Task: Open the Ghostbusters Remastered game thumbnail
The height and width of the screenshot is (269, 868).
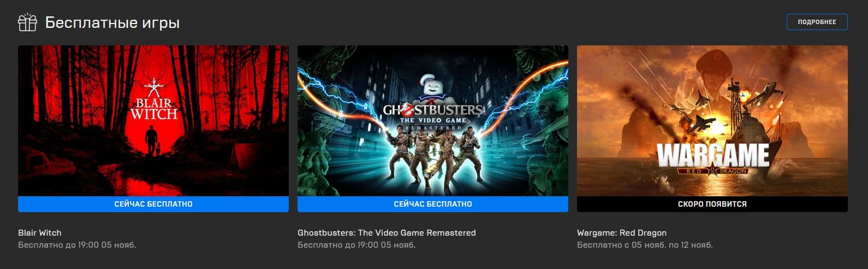Action: pyautogui.click(x=433, y=121)
